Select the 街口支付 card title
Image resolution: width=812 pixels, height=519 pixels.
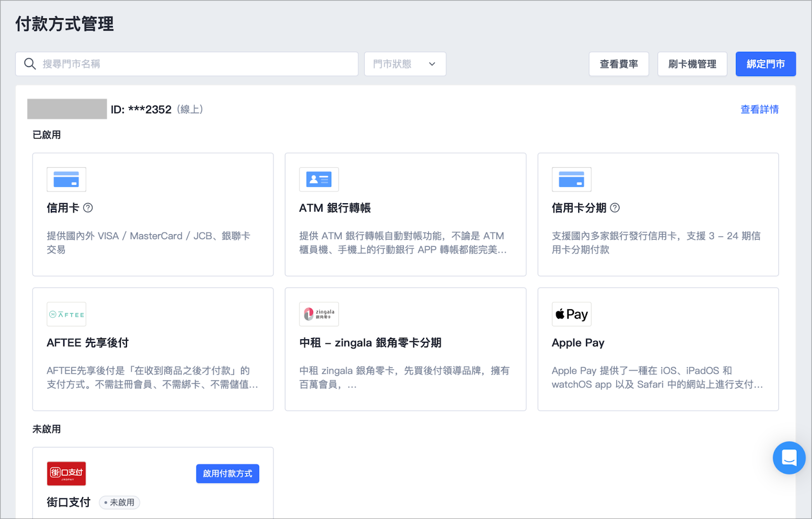pyautogui.click(x=69, y=502)
